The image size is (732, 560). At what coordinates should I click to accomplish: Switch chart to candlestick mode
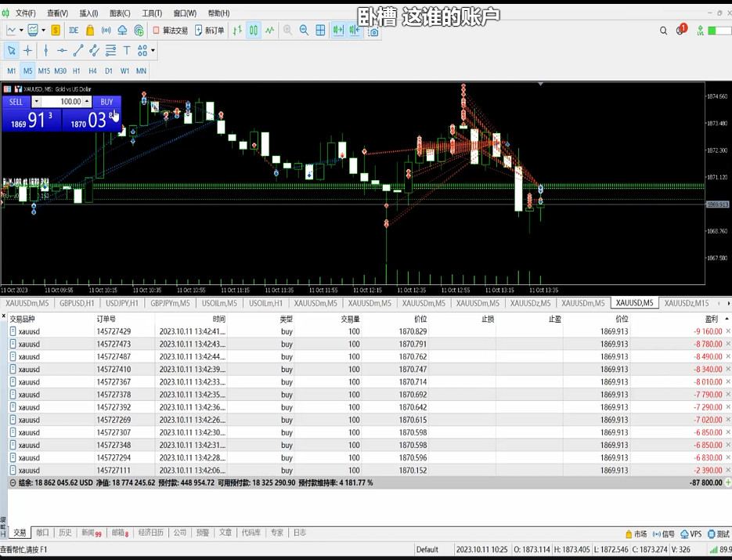point(254,31)
